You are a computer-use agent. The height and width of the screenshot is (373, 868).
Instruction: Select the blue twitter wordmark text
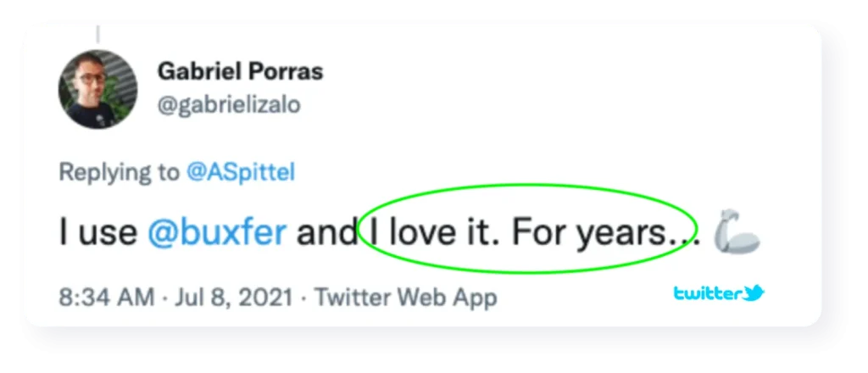click(708, 293)
